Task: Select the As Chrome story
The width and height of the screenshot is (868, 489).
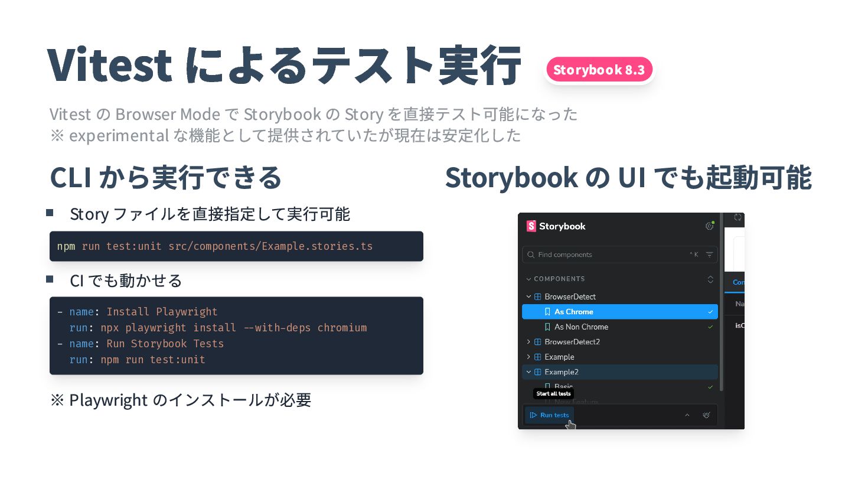Action: pyautogui.click(x=620, y=312)
